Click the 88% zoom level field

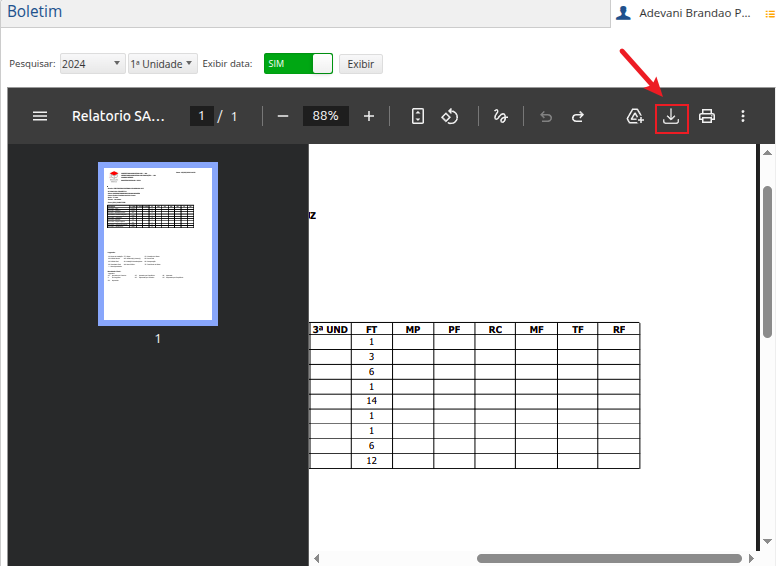[325, 116]
